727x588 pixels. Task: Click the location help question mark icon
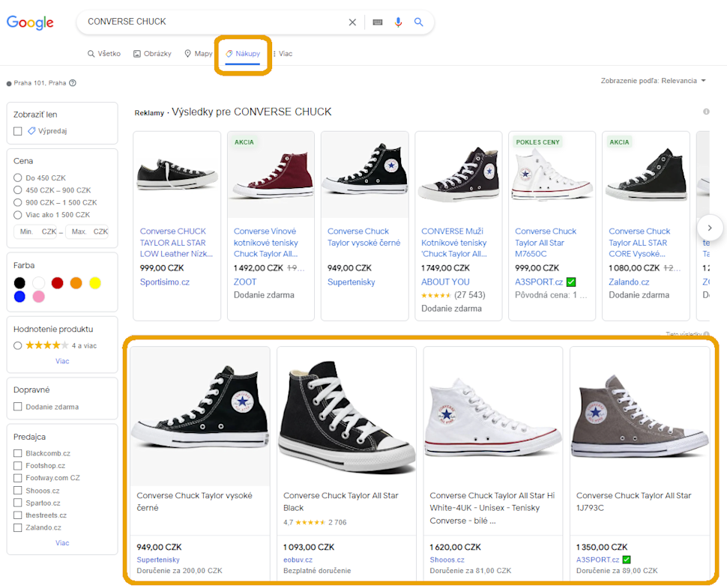click(73, 83)
